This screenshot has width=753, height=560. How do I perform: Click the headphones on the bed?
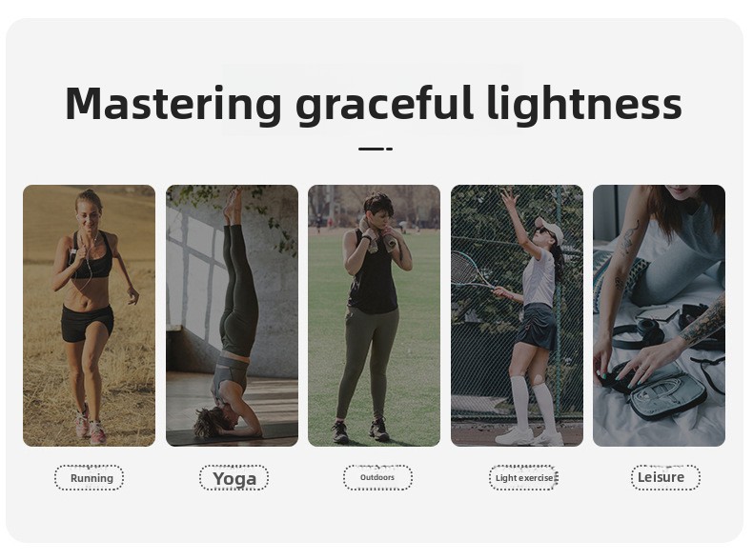point(639,332)
